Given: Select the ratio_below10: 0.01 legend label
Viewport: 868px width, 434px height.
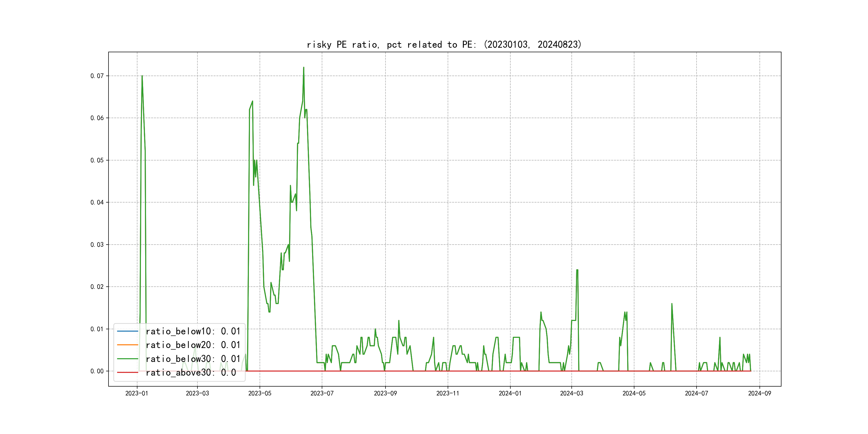Looking at the screenshot, I should (193, 331).
